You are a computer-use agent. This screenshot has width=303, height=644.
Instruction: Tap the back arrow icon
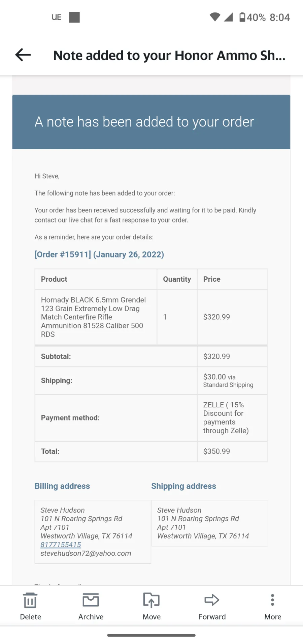pyautogui.click(x=23, y=55)
